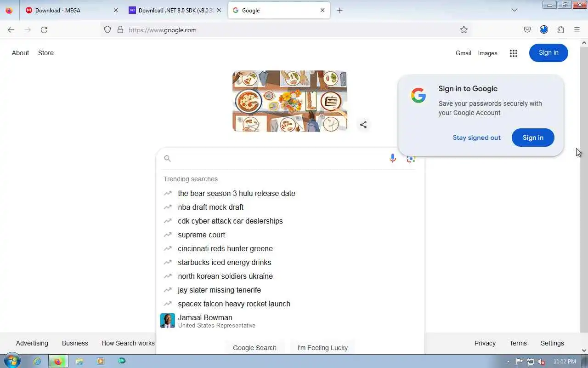Go back using the browser back arrow
This screenshot has width=588, height=368.
(11, 29)
